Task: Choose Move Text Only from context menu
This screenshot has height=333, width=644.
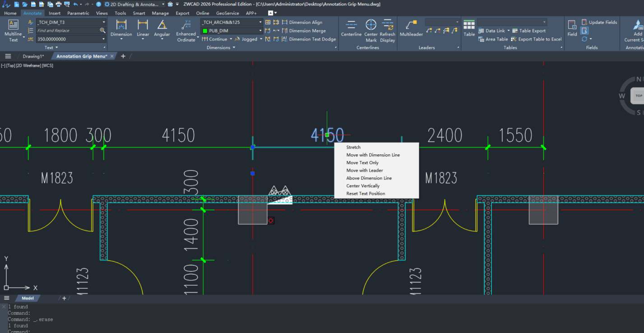Action: coord(362,162)
